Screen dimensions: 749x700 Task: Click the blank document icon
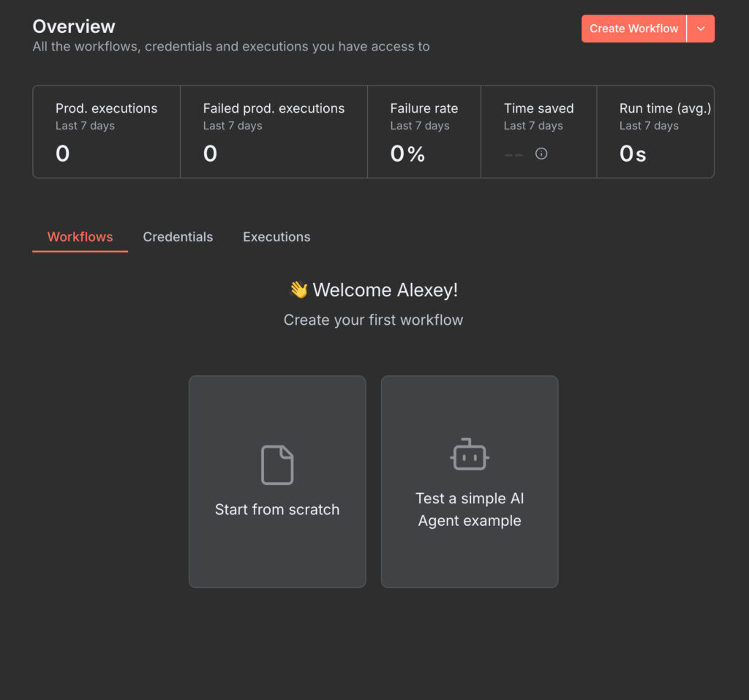(277, 465)
